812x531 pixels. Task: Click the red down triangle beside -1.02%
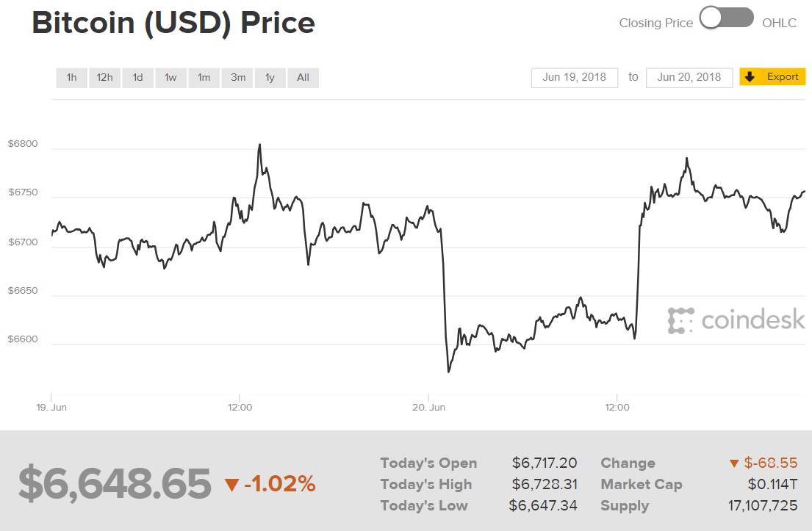coord(232,484)
